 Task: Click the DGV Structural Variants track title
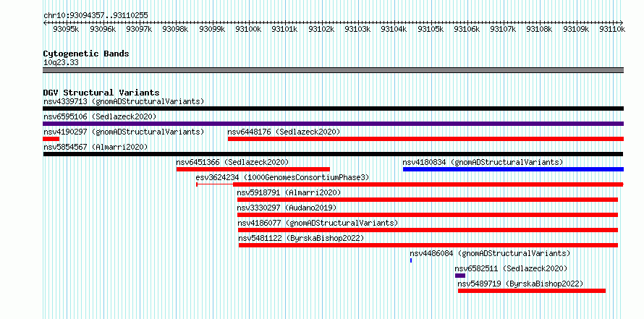101,93
